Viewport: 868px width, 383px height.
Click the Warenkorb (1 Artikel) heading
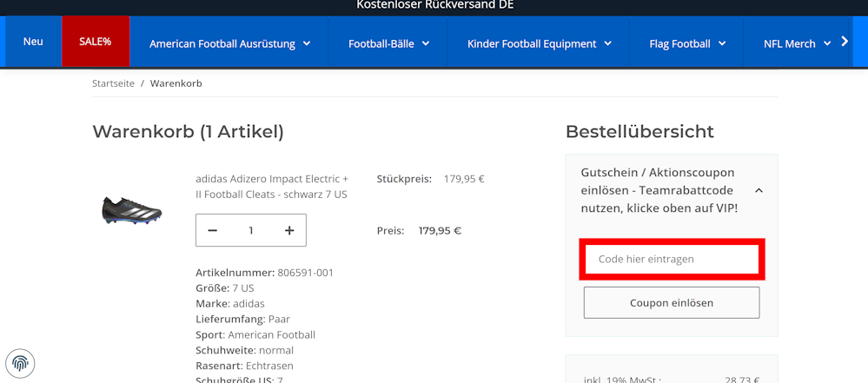188,132
